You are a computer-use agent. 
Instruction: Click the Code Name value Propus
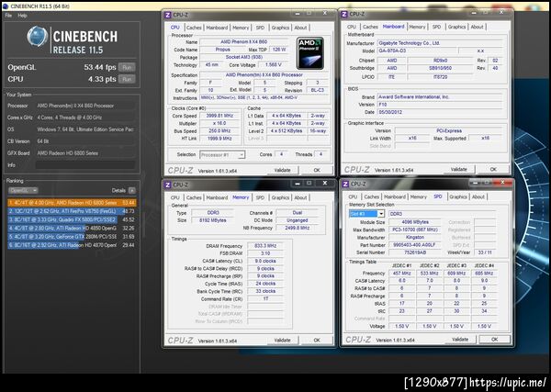pos(223,50)
